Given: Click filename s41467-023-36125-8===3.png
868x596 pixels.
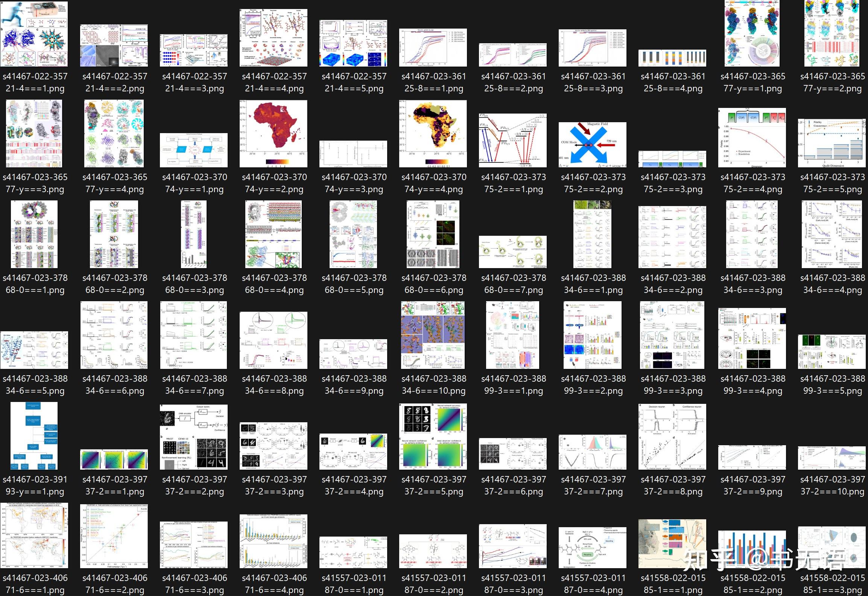Looking at the screenshot, I should point(593,82).
